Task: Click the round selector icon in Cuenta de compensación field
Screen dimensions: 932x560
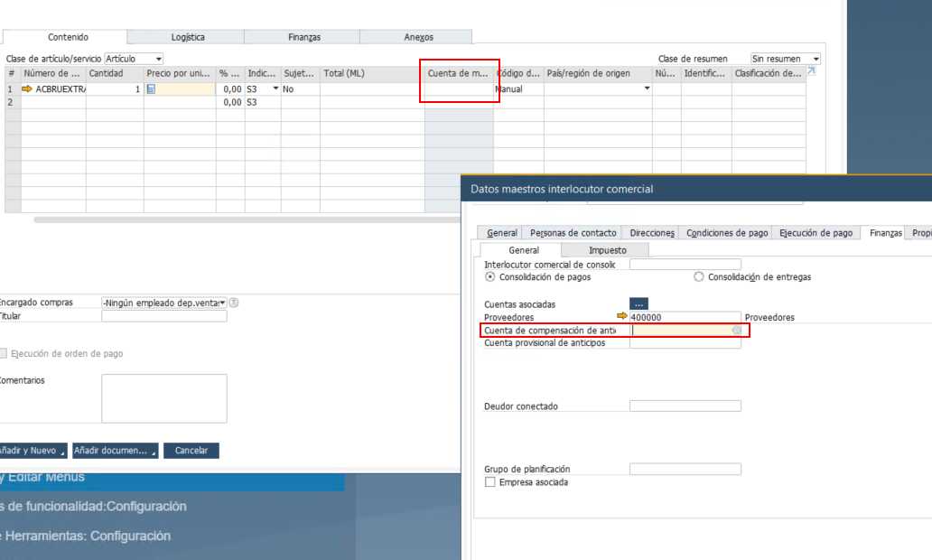Action: [x=737, y=331]
